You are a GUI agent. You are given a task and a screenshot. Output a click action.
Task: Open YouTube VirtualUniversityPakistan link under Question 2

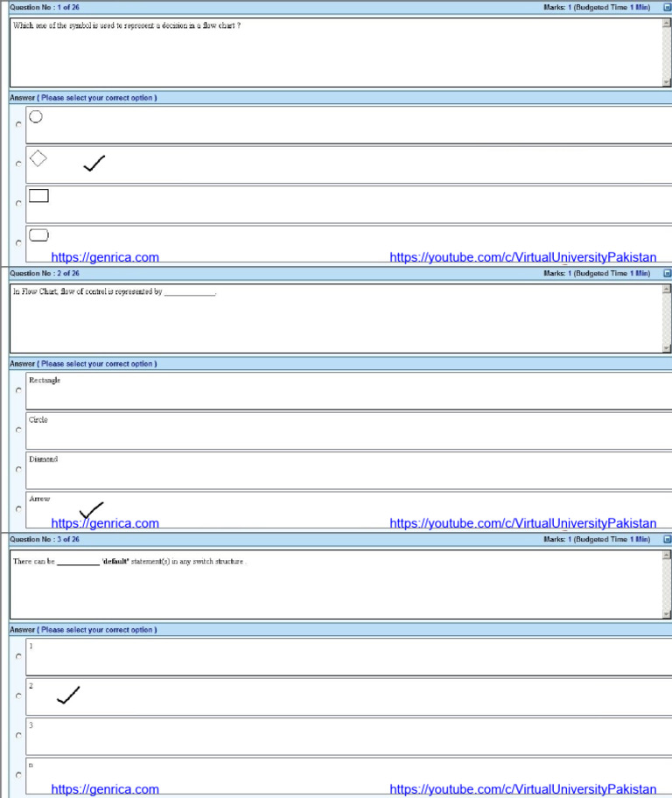click(x=523, y=523)
